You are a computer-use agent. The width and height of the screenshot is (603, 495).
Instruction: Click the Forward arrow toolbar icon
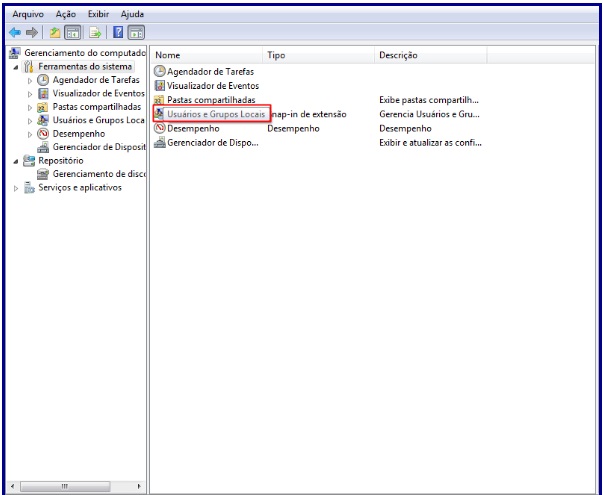(x=32, y=33)
